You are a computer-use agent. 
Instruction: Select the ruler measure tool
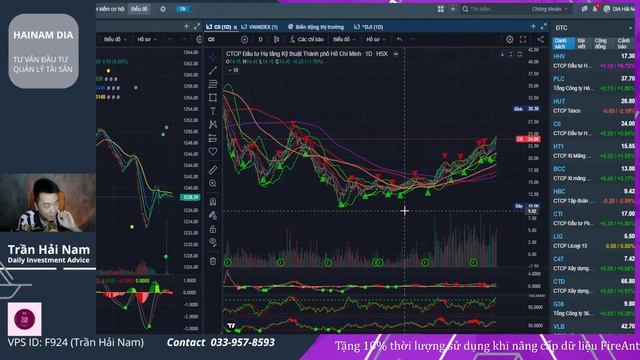click(x=213, y=169)
